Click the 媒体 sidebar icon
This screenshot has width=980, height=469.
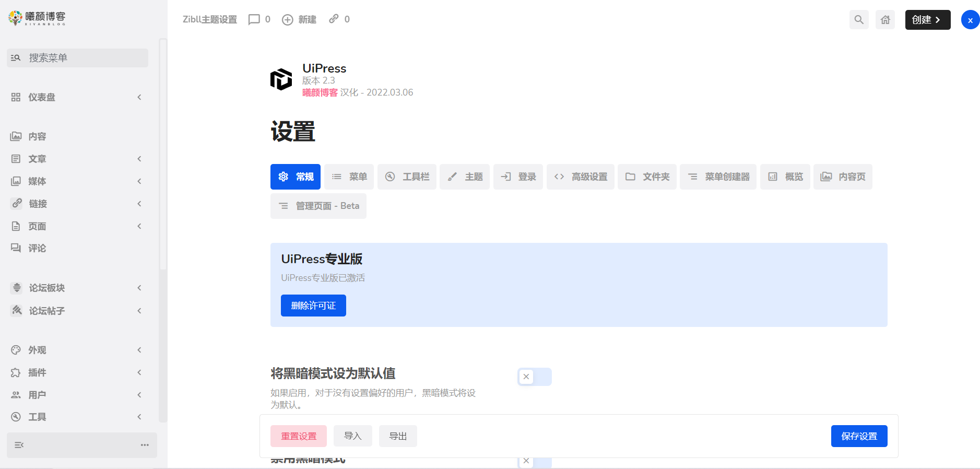pyautogui.click(x=16, y=181)
